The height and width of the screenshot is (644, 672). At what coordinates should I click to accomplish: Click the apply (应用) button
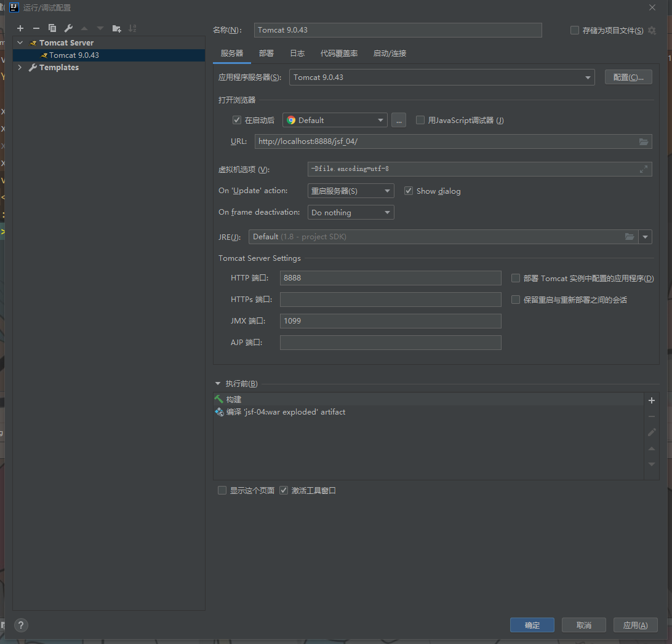[x=635, y=625]
